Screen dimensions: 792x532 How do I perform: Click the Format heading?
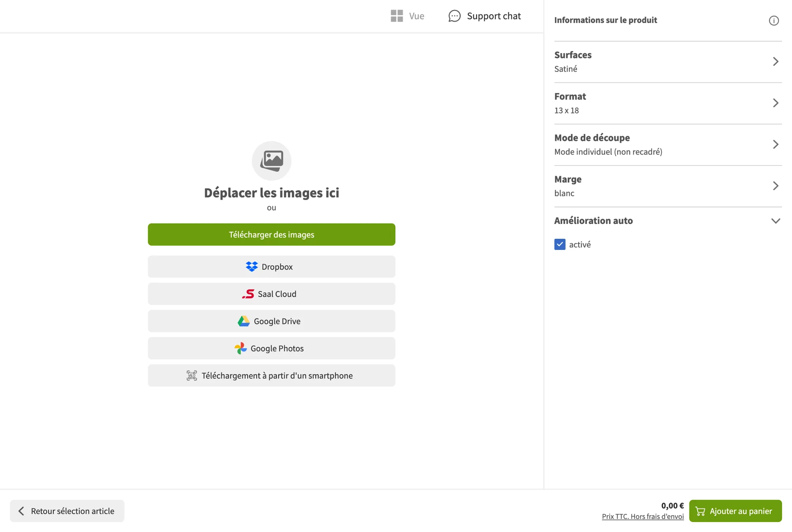570,97
